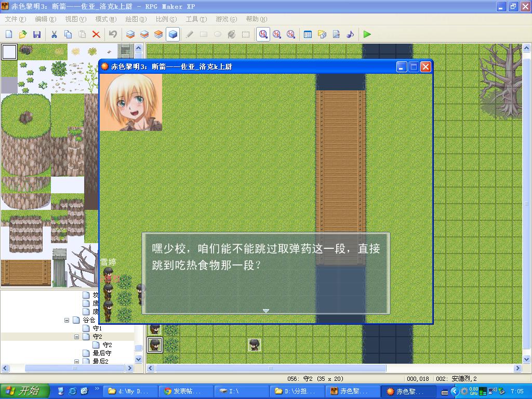
Task: Switch to the D:\分担 folder taskbar button
Action: [x=297, y=391]
